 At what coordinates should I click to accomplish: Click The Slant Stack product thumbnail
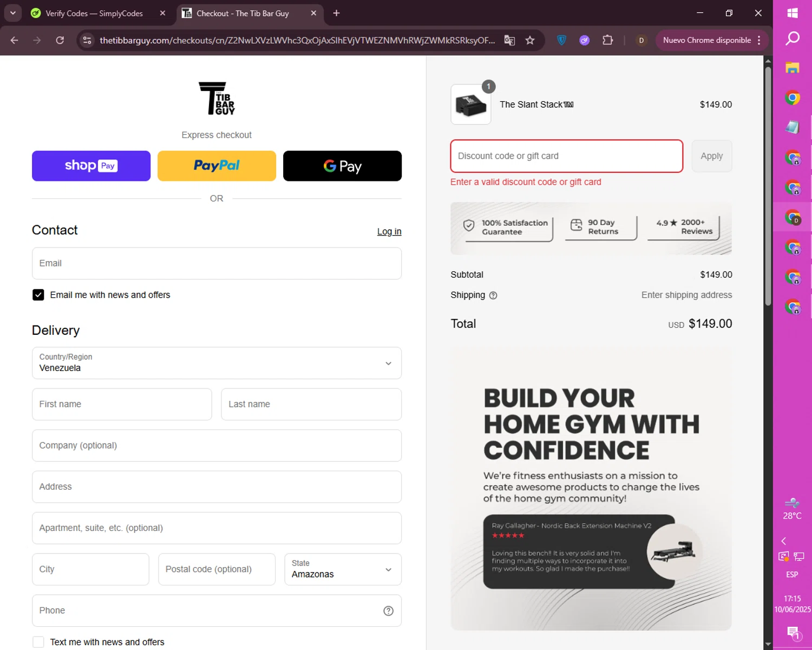tap(471, 105)
